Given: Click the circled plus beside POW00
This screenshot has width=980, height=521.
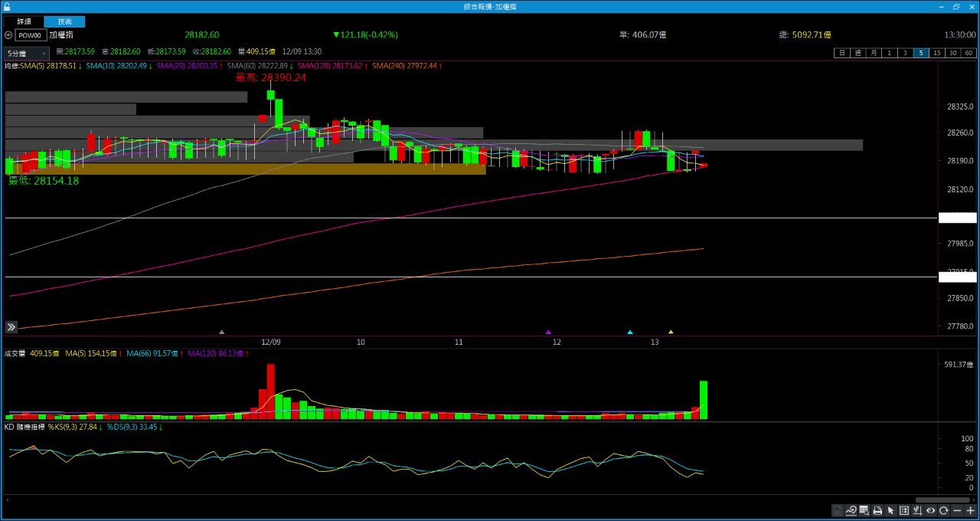Looking at the screenshot, I should tap(8, 35).
